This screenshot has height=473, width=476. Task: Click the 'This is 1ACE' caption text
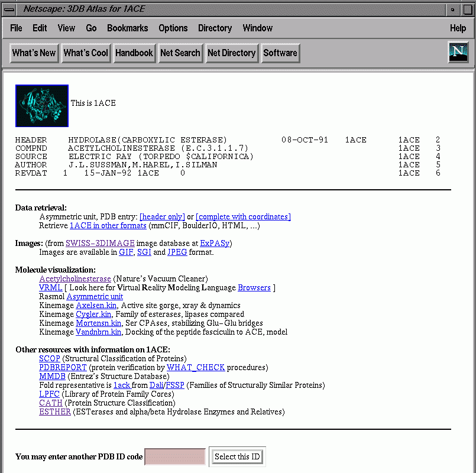tap(93, 103)
